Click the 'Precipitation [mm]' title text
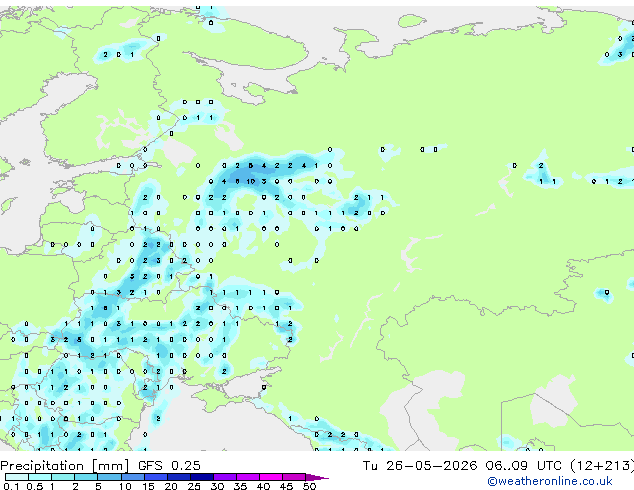Screen dimensions: 634x490 [x=64, y=466]
